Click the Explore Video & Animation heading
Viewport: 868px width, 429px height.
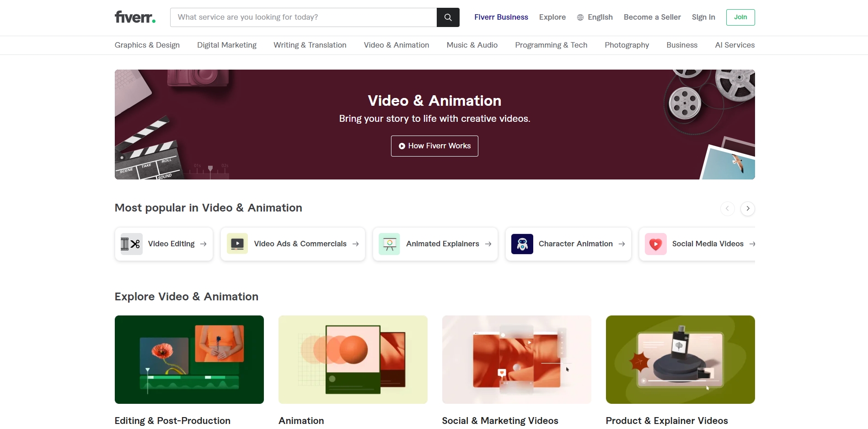(x=187, y=297)
